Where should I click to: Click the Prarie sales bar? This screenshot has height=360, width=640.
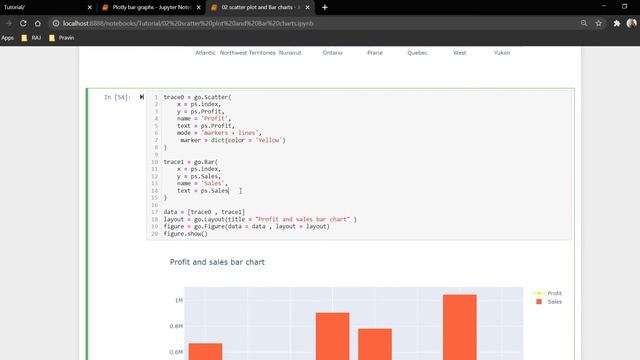(x=375, y=344)
